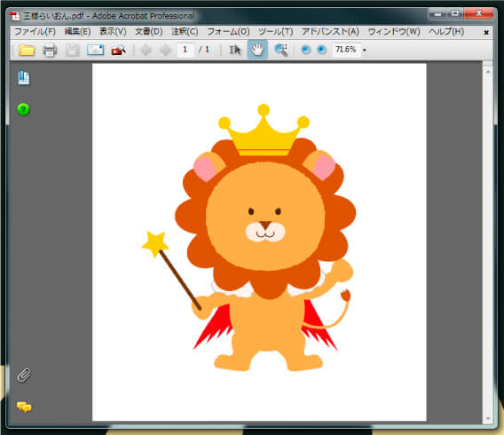Open the ファイル(F) menu
The height and width of the screenshot is (435, 504).
(35, 31)
